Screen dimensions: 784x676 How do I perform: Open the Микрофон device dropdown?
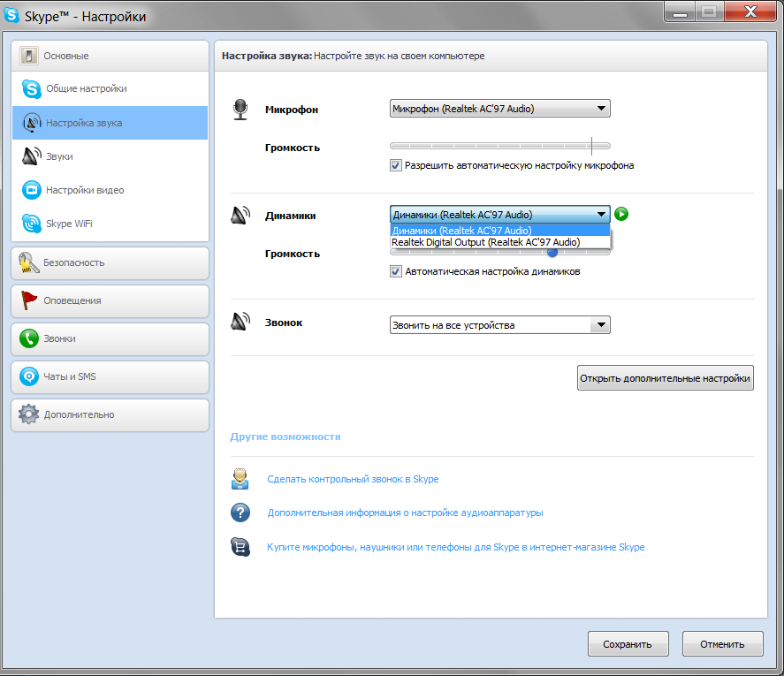pos(500,109)
